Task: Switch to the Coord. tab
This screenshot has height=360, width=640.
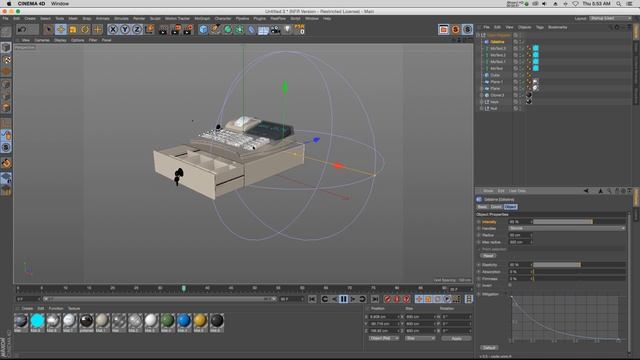Action: click(496, 207)
